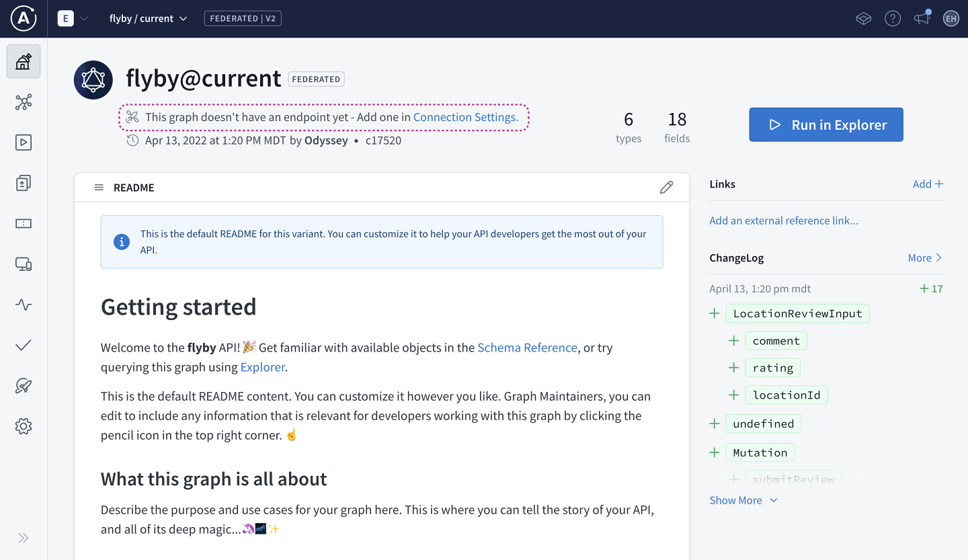
Task: Click the rating field change entry
Action: coord(773,368)
